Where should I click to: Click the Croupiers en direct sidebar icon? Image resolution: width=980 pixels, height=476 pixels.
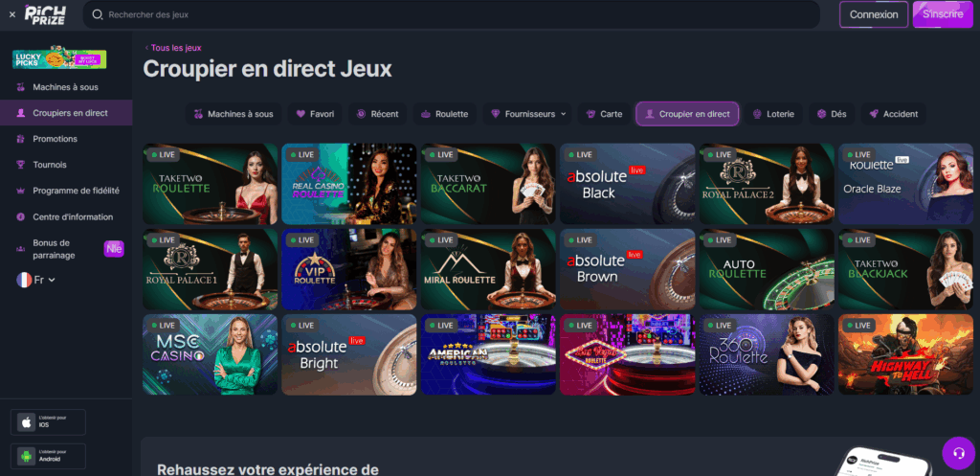(x=21, y=113)
